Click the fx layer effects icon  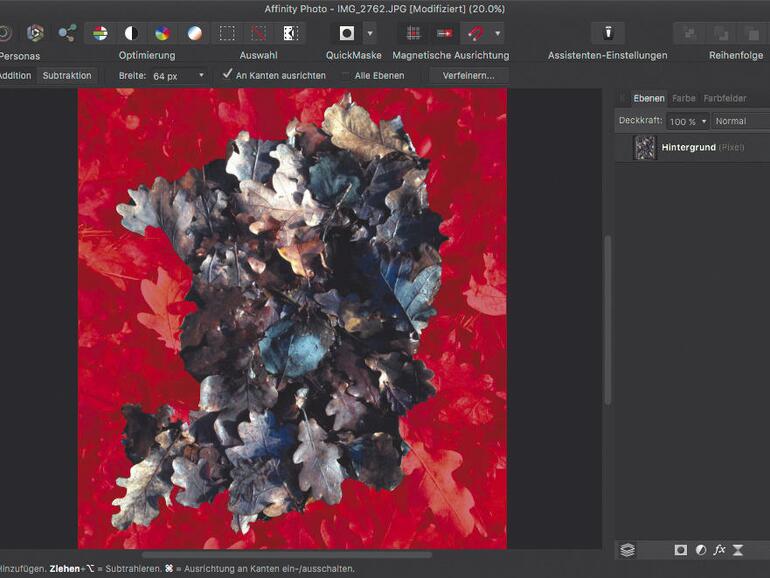[x=719, y=550]
